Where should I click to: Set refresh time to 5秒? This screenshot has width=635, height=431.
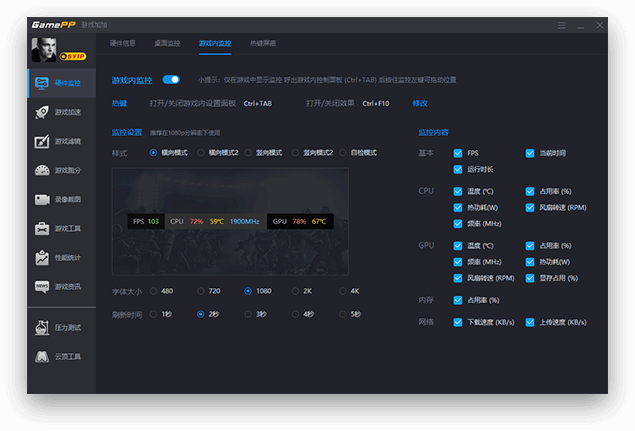tap(343, 314)
